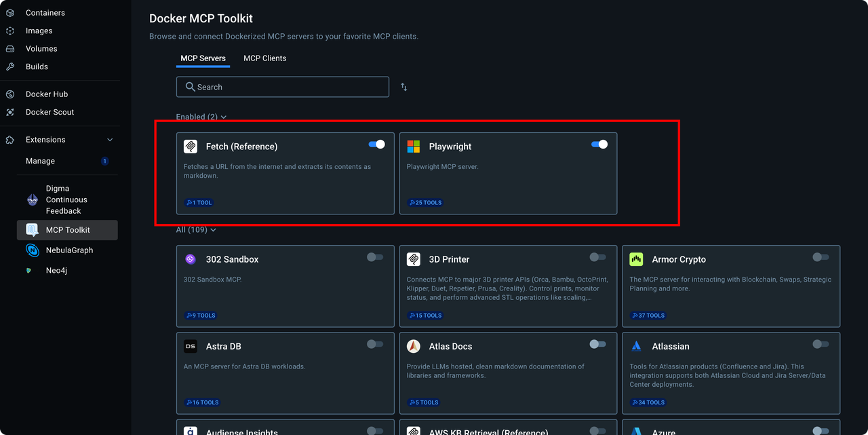Click the "interacting with Blockchain, Swaps" description
This screenshot has width=868, height=435.
pos(730,284)
